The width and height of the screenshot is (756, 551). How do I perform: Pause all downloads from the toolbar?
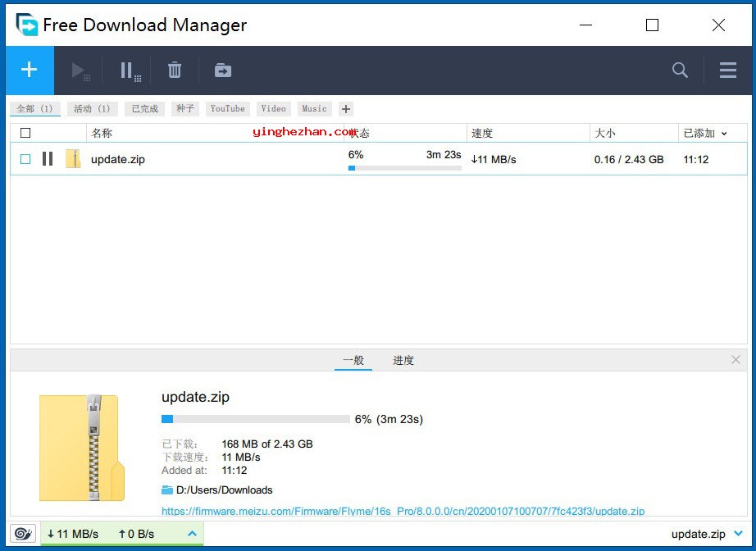[129, 71]
